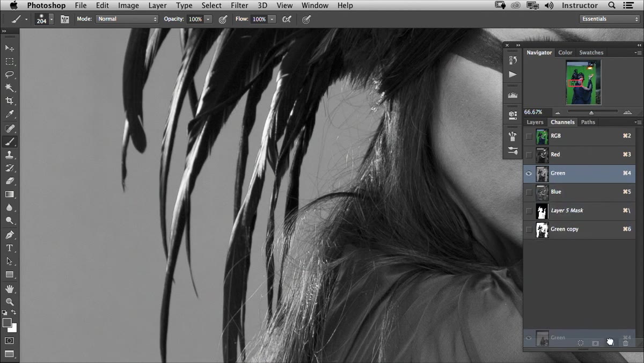Screen dimensions: 644x363
Task: Reset default foreground and background colors
Action: click(x=5, y=312)
